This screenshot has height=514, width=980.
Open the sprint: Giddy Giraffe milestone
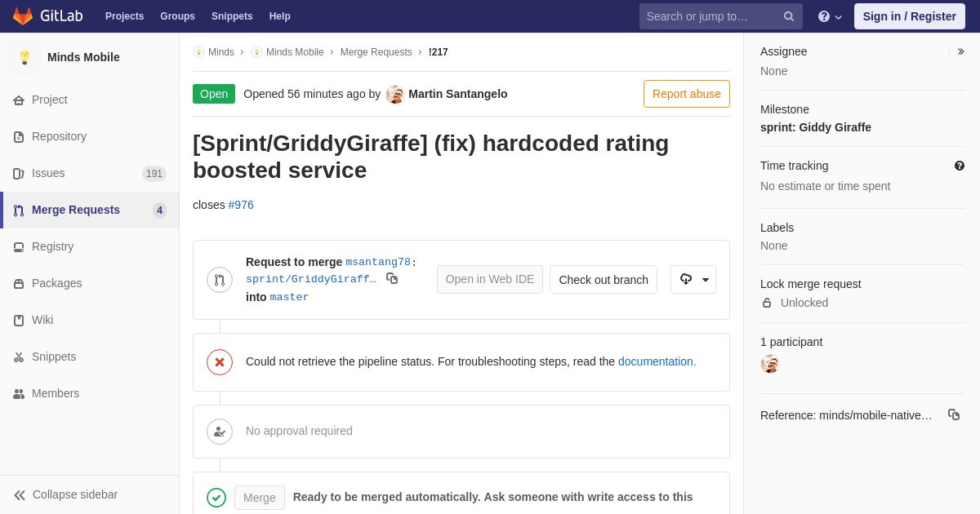(816, 127)
